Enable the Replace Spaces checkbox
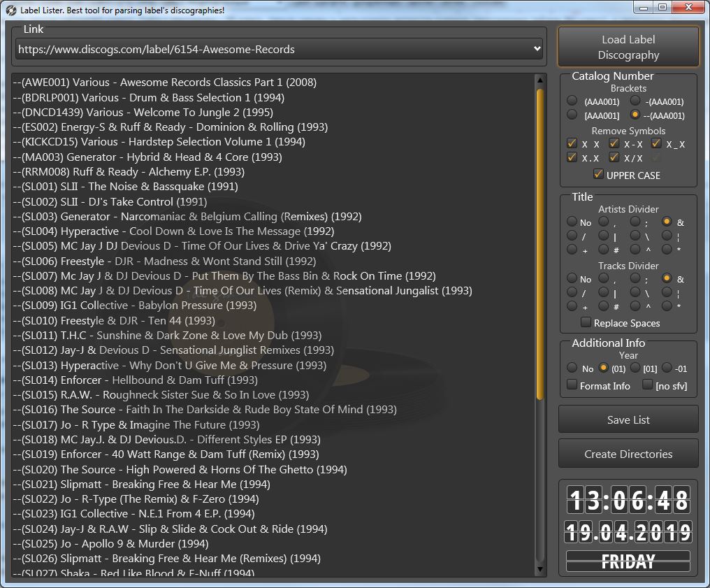Image resolution: width=710 pixels, height=588 pixels. tap(586, 323)
